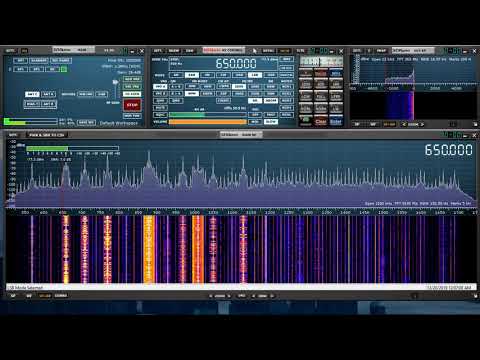Toggle the NOTCH filter button
Viewport: 480px width, 360px height.
(271, 101)
